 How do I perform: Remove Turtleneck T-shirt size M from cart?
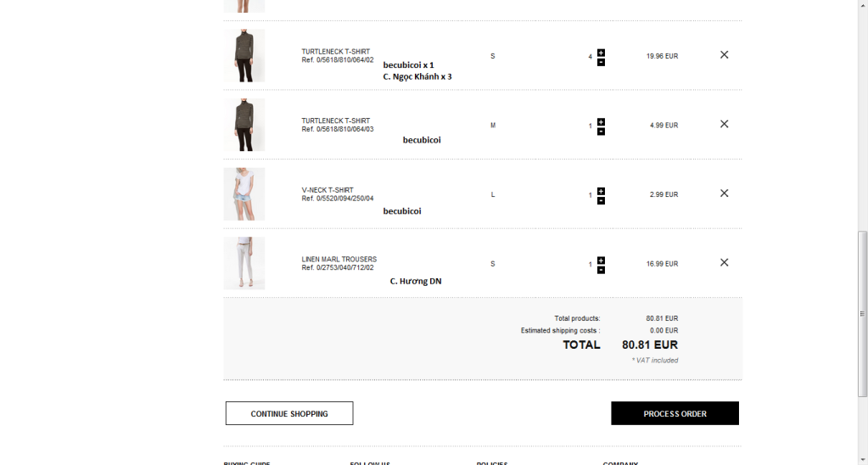724,124
